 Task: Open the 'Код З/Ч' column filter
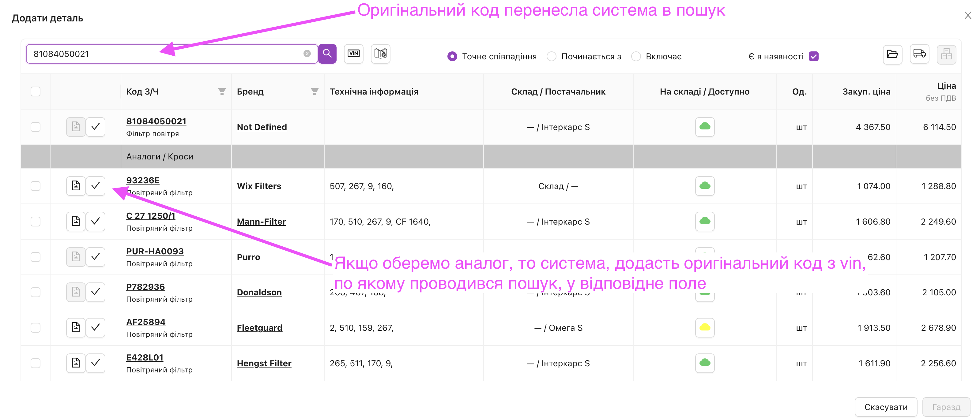222,91
